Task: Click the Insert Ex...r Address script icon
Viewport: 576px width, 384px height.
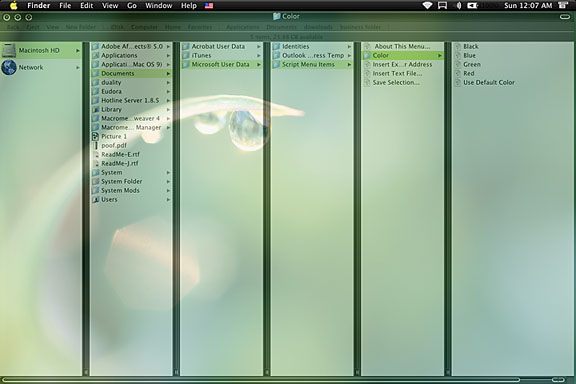Action: [367, 65]
